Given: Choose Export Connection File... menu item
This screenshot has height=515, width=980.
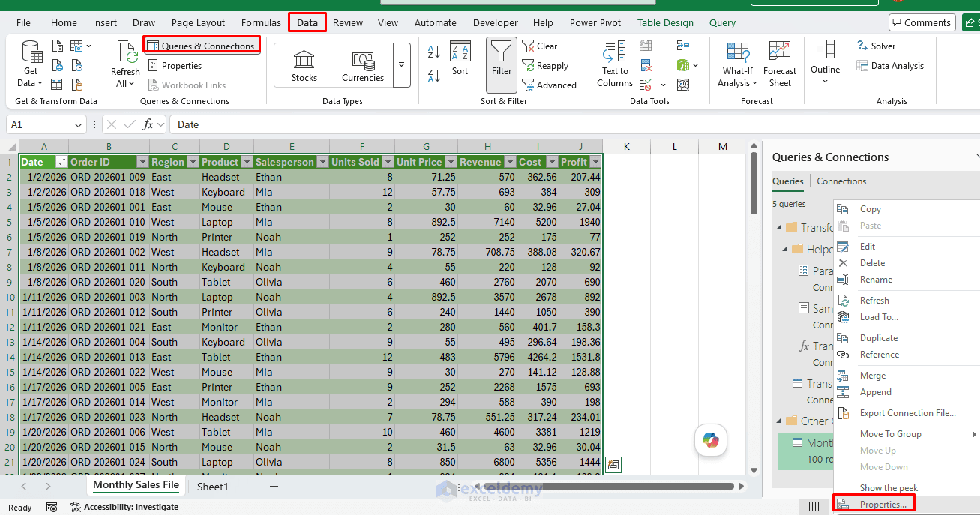Looking at the screenshot, I should pyautogui.click(x=907, y=413).
